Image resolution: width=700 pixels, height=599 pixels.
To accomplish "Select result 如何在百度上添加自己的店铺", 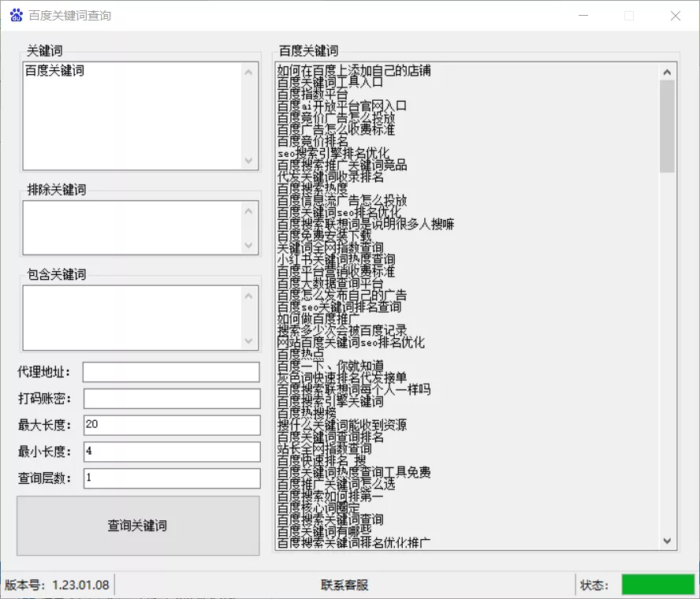I will (x=354, y=70).
